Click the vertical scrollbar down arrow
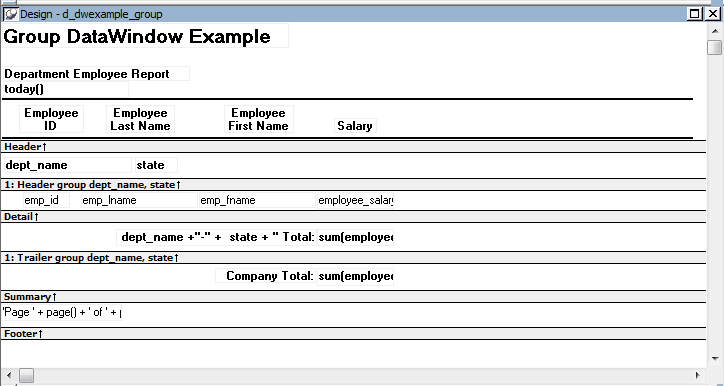This screenshot has width=724, height=386. click(x=715, y=358)
